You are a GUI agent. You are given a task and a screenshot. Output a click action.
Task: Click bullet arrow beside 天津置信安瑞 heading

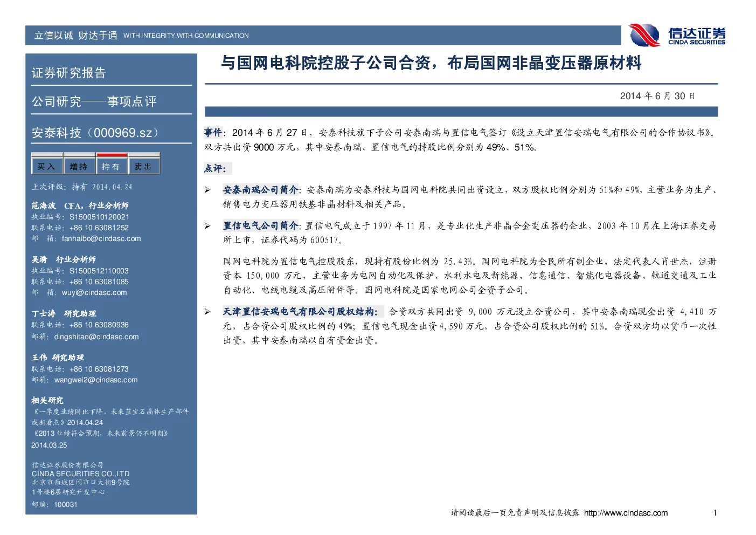coord(207,312)
